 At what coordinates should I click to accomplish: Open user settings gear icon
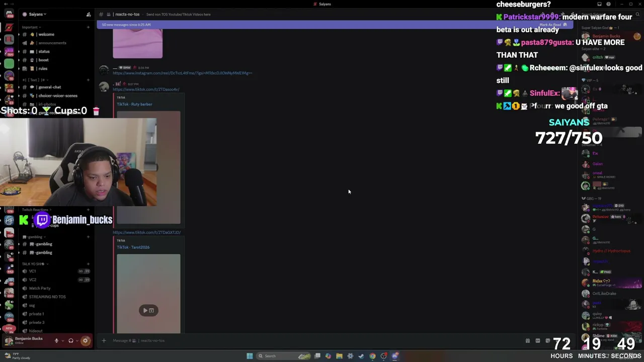(x=85, y=341)
